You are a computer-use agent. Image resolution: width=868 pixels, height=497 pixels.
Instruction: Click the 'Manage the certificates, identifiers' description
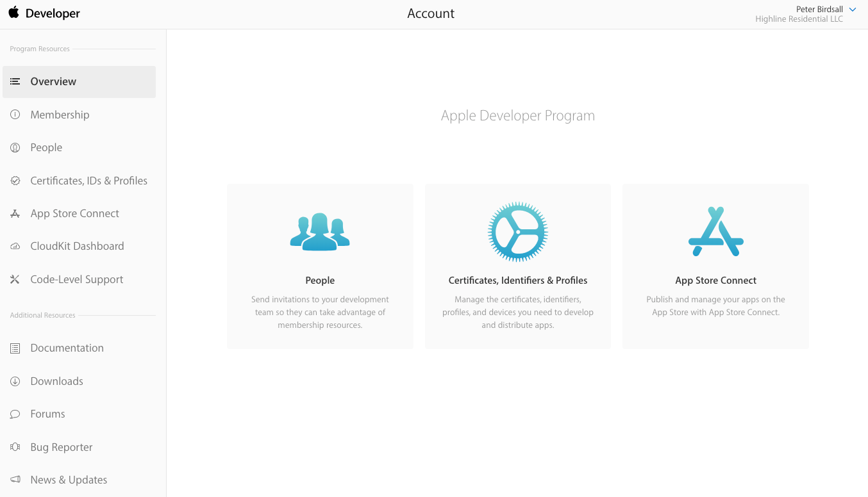point(518,313)
